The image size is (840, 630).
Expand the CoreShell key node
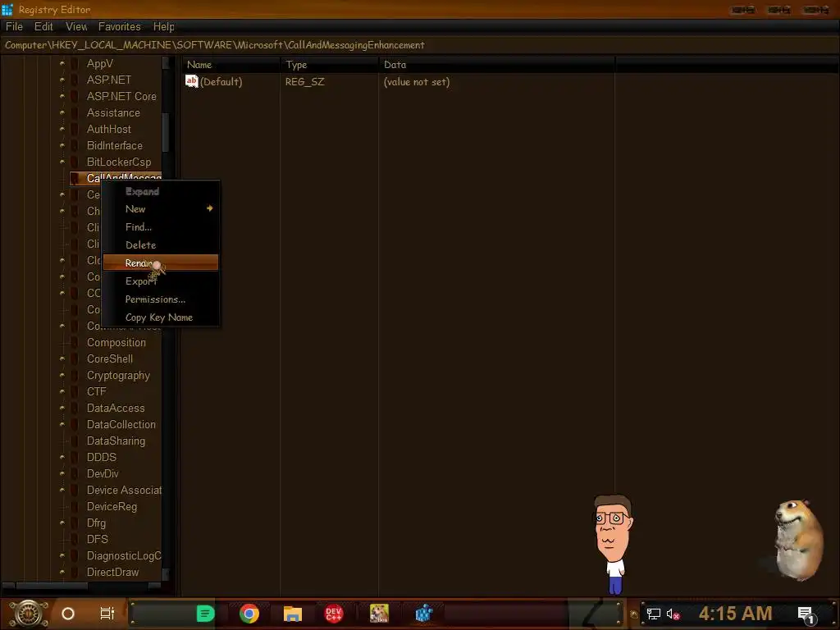click(62, 358)
